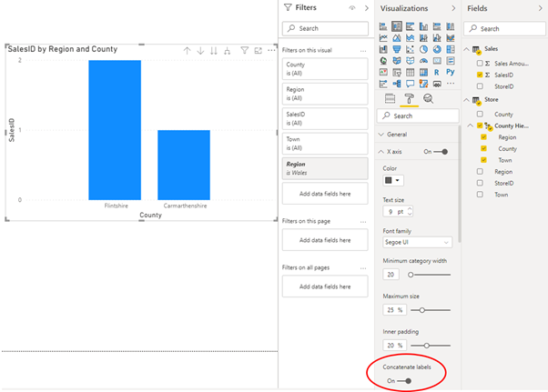The image size is (548, 392).
Task: Get more visuals via ellipsis
Action: coord(451,84)
